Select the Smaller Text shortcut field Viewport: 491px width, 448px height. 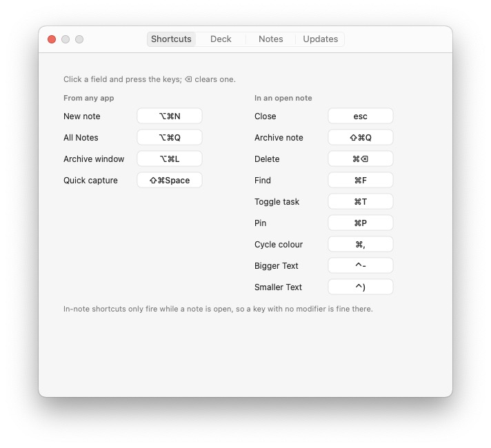point(361,287)
